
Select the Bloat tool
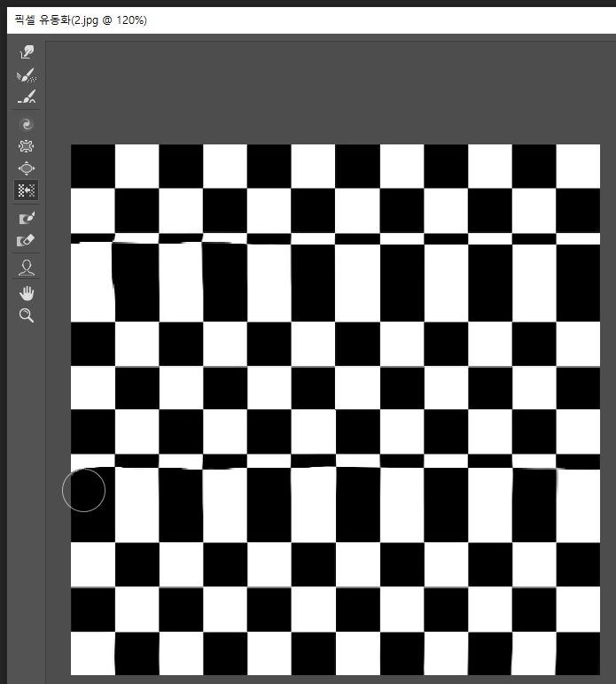point(27,168)
